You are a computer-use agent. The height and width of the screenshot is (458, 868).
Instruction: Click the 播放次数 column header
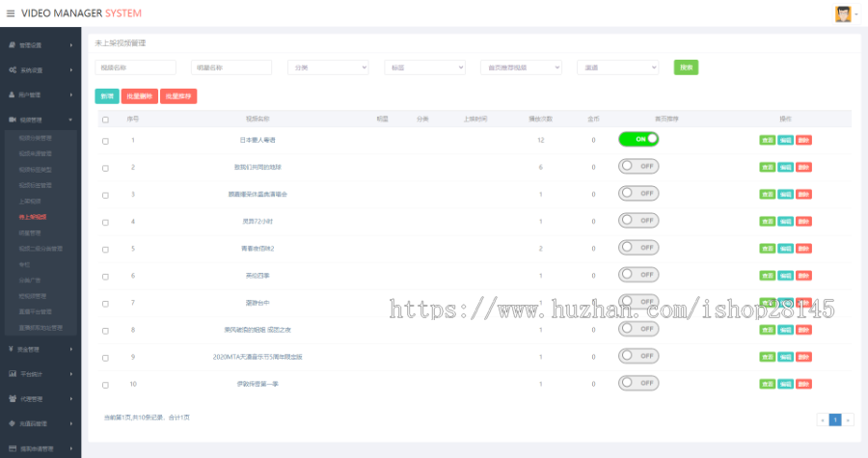click(x=540, y=119)
